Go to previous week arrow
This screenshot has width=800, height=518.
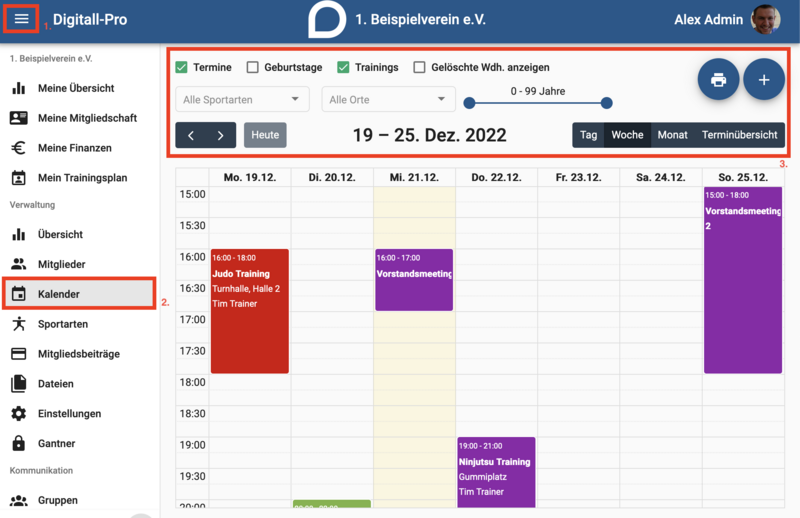click(x=191, y=135)
